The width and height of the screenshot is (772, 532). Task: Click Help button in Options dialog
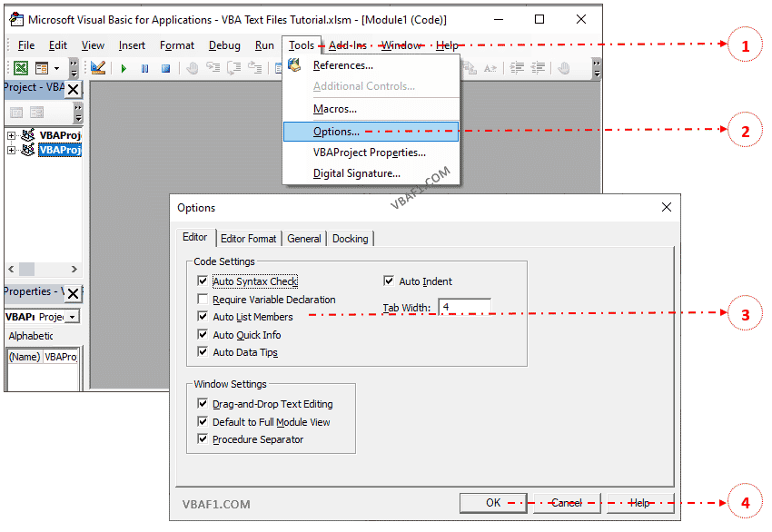[x=640, y=503]
